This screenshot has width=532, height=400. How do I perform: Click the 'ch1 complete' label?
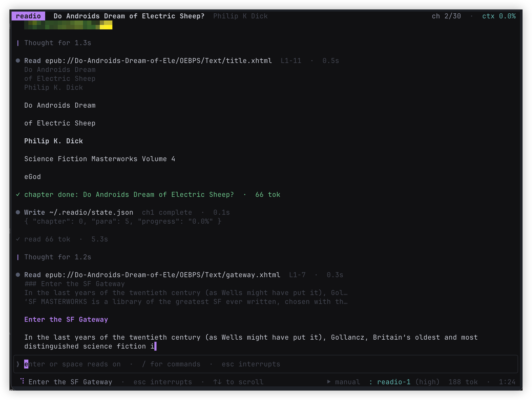coord(167,212)
